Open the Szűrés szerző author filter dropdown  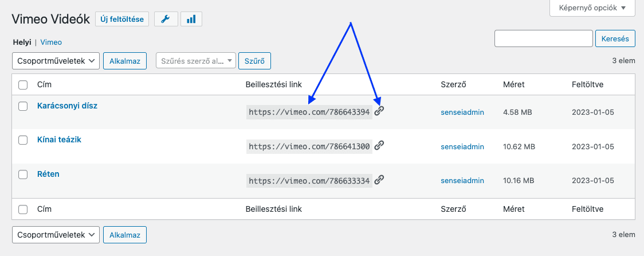pos(196,61)
